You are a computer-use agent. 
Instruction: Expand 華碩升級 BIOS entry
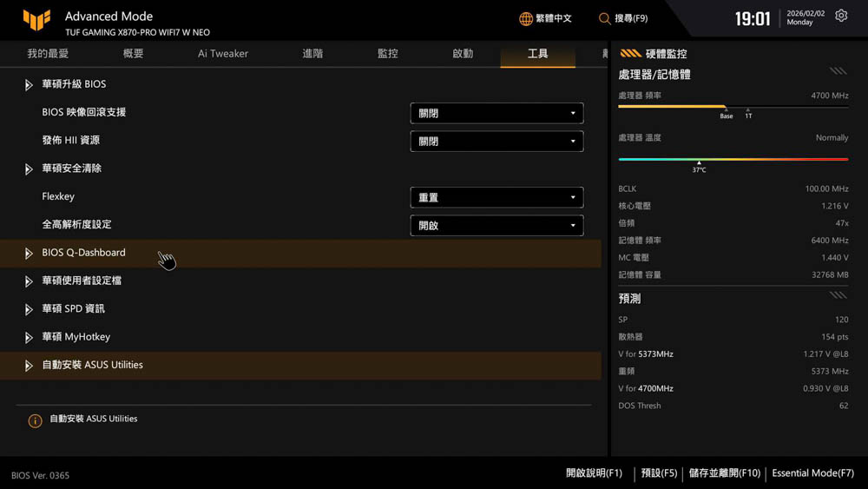click(x=29, y=85)
